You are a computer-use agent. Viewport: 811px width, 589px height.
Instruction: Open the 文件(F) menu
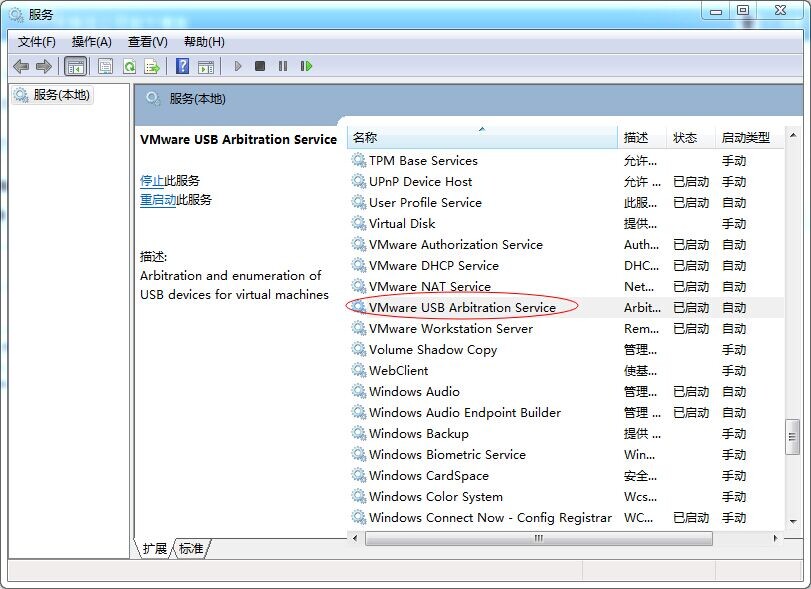click(x=37, y=42)
